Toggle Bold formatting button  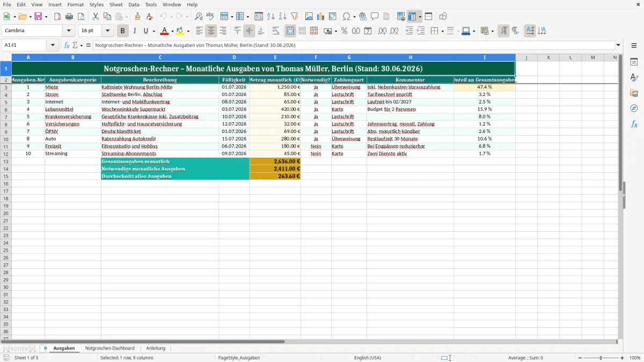click(x=122, y=31)
